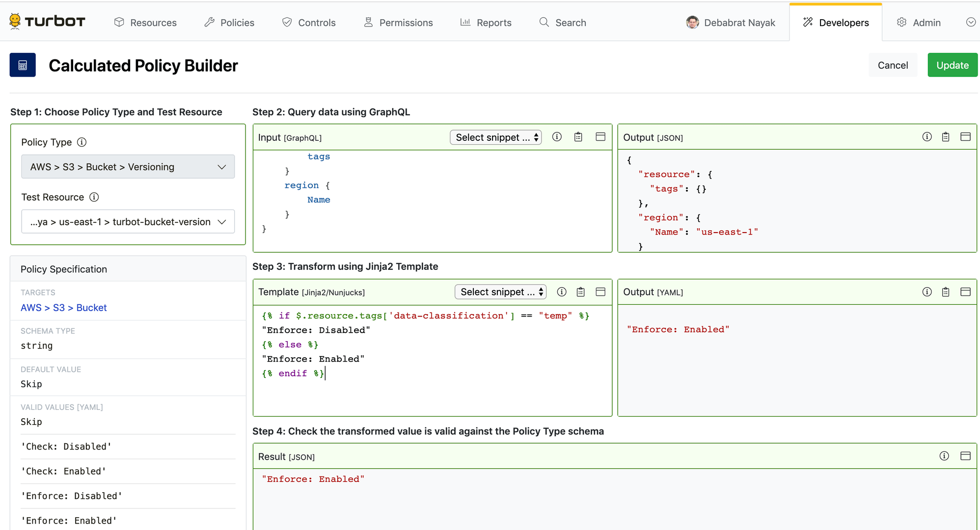Open the Policy Type dropdown
Image resolution: width=980 pixels, height=530 pixels.
tap(128, 167)
